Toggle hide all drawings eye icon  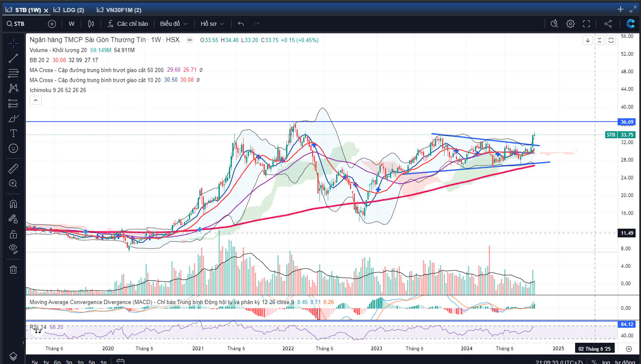coord(13,249)
